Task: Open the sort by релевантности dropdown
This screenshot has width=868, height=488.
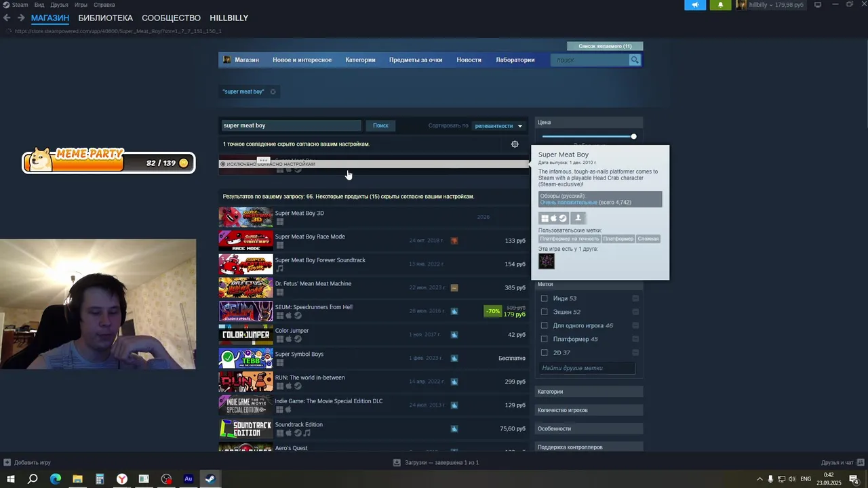Action: (499, 126)
